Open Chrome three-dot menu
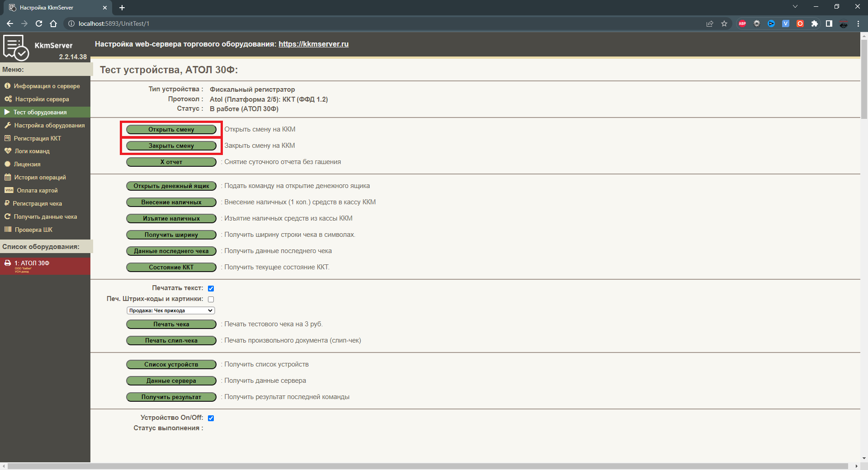This screenshot has height=470, width=868. coord(858,23)
